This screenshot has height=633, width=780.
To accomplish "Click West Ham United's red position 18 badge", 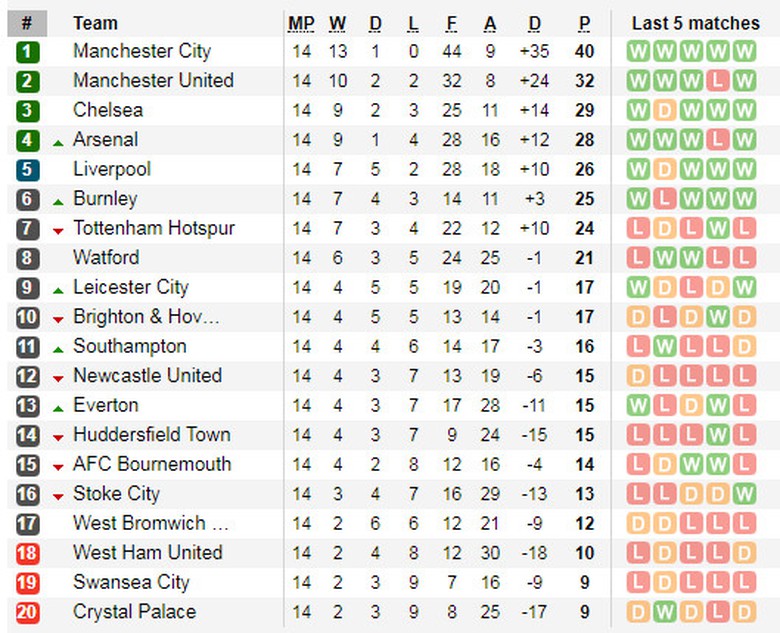I will [28, 553].
